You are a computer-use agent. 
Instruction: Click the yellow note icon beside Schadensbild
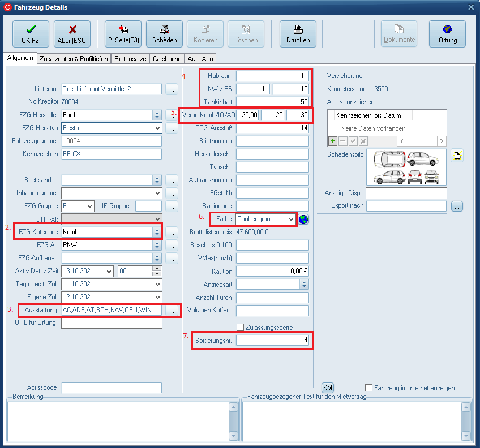click(x=457, y=156)
